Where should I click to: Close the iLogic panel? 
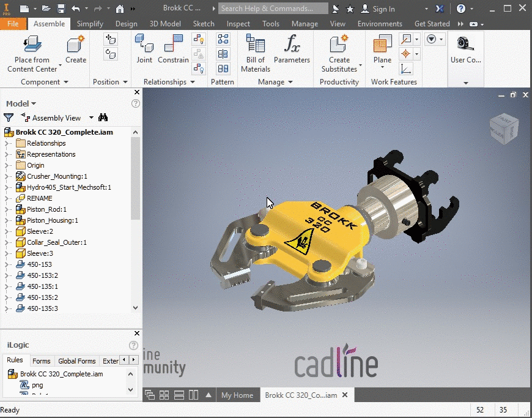coord(137,333)
